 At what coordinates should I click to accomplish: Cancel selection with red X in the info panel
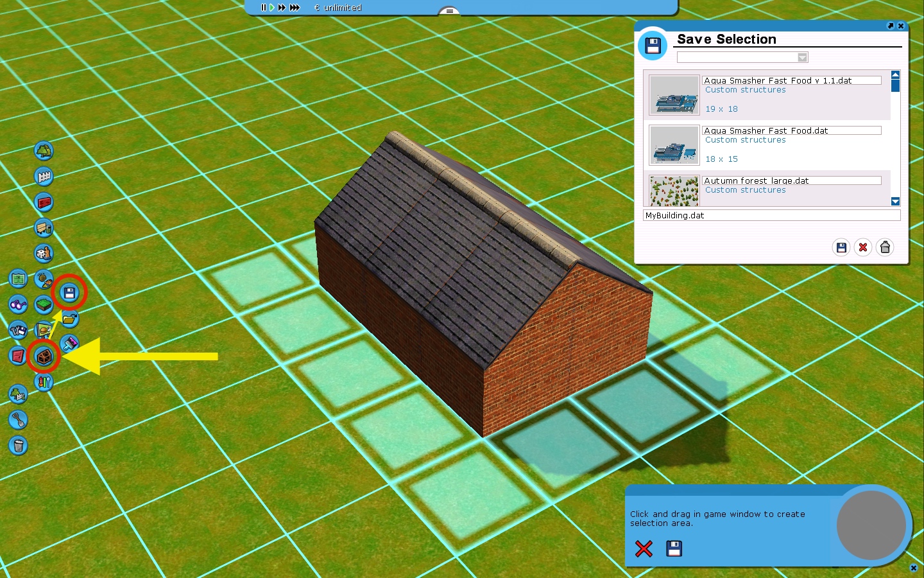tap(644, 548)
